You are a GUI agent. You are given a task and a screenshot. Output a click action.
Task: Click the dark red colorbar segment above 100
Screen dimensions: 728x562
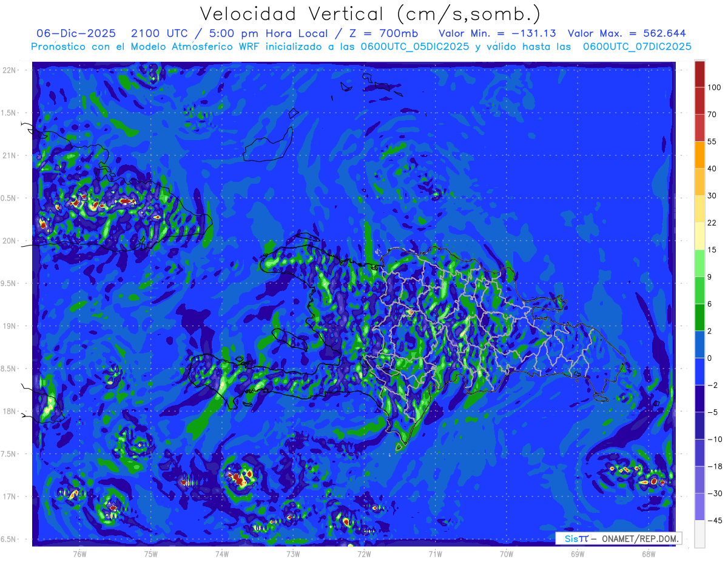coord(699,74)
